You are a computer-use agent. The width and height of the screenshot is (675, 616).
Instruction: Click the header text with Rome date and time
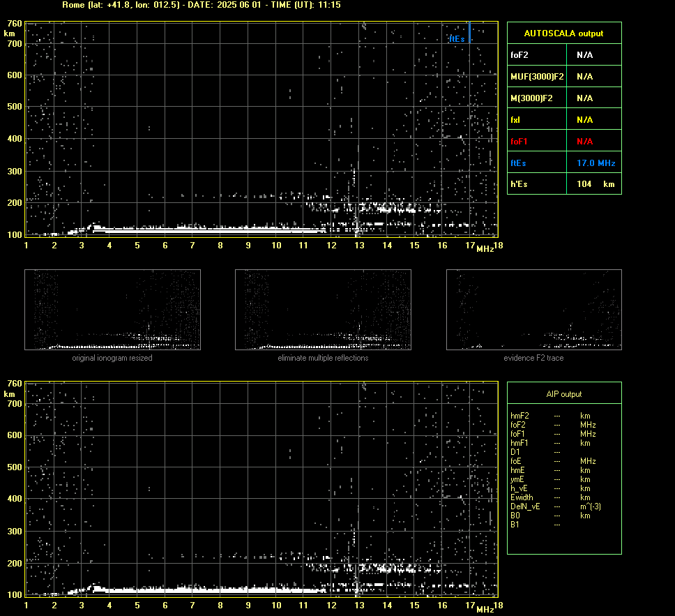click(x=202, y=5)
